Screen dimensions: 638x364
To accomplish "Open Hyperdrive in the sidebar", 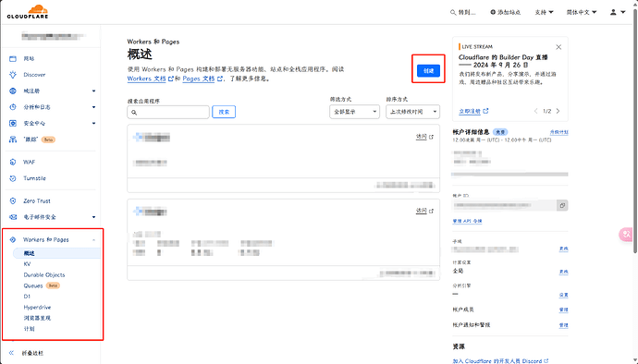I will click(x=37, y=307).
